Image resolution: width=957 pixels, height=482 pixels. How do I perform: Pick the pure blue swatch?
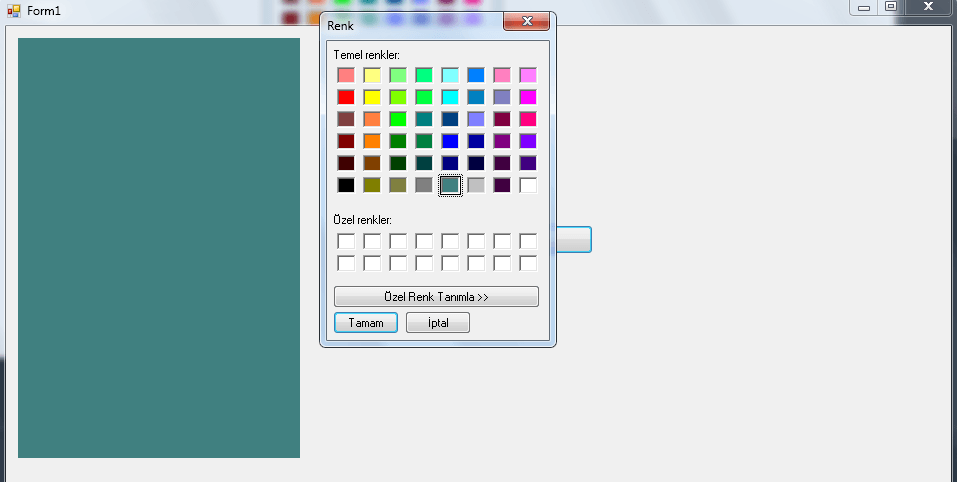(x=450, y=141)
